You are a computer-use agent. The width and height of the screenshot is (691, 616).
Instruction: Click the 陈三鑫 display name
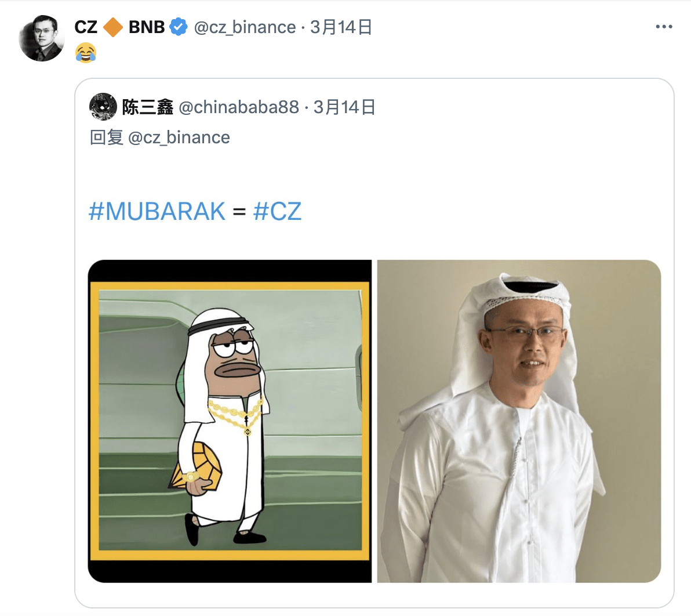pos(148,107)
